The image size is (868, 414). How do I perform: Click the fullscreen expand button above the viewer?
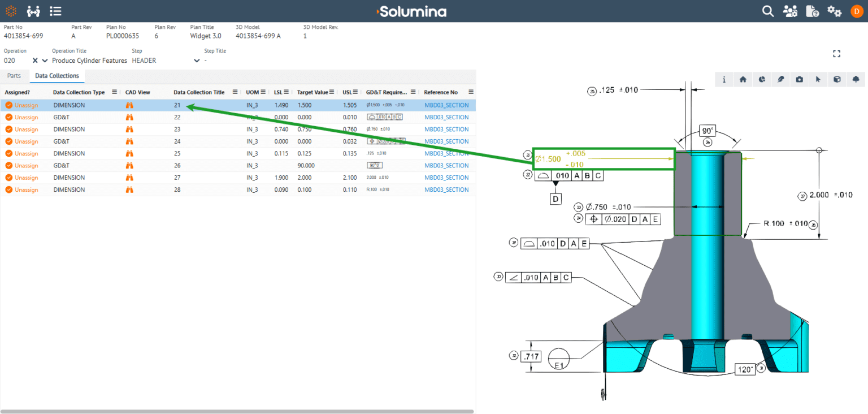836,53
